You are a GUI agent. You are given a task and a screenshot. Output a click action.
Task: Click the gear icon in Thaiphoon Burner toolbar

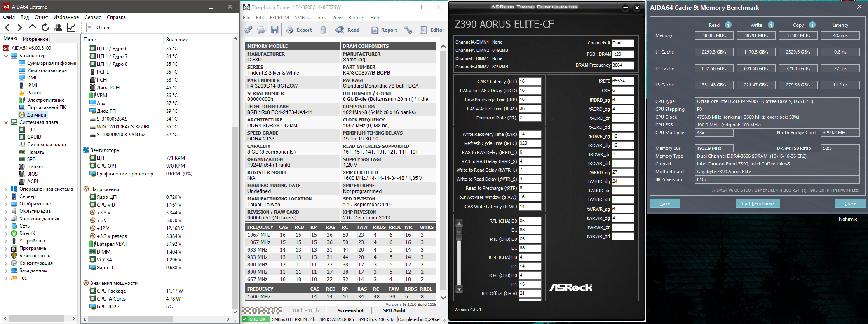(x=248, y=30)
